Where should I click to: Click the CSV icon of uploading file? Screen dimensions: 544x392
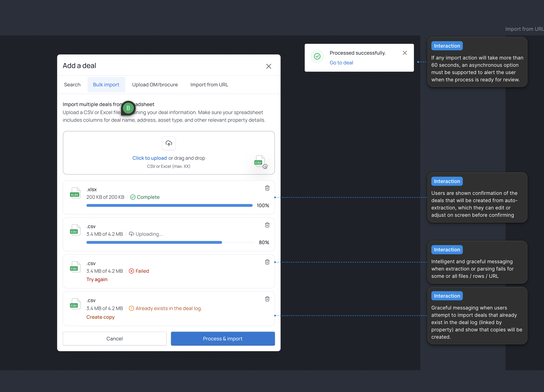[75, 230]
